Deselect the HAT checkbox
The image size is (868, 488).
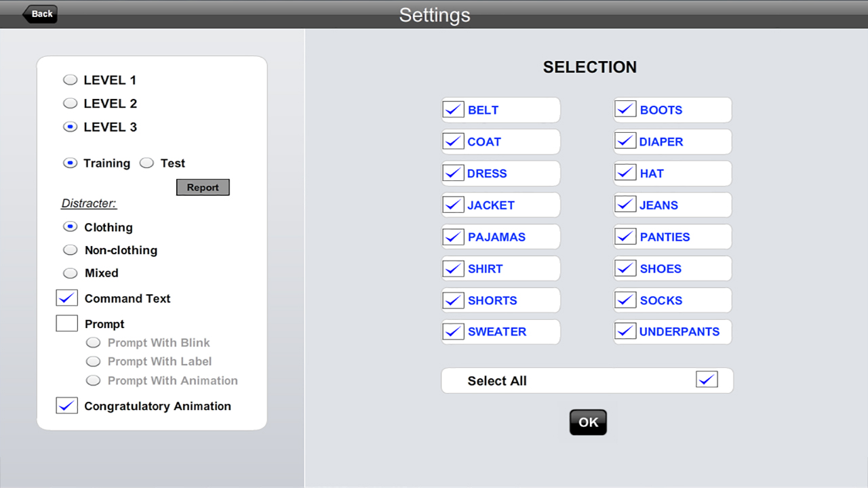625,173
